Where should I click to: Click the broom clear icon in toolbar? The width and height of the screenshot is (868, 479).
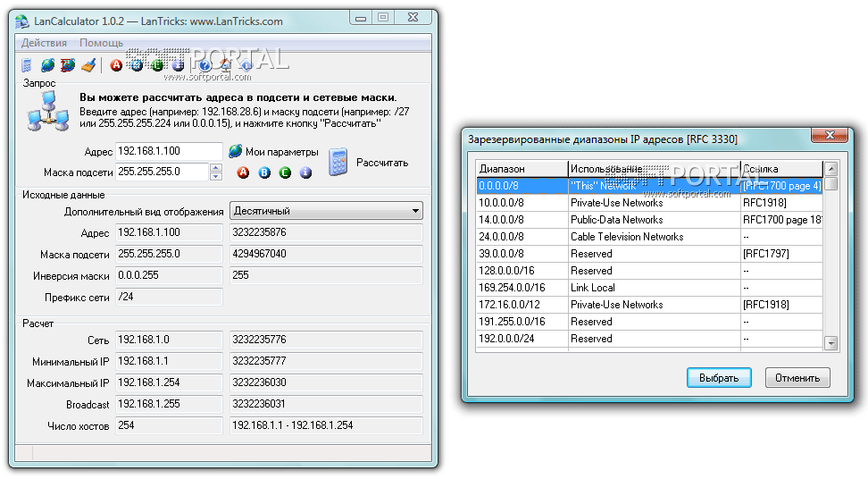pos(88,65)
